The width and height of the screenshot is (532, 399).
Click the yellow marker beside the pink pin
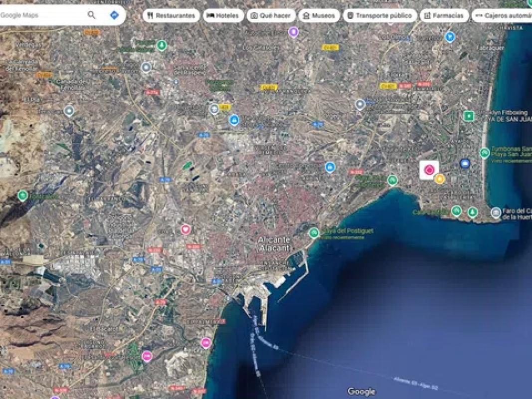(x=439, y=179)
